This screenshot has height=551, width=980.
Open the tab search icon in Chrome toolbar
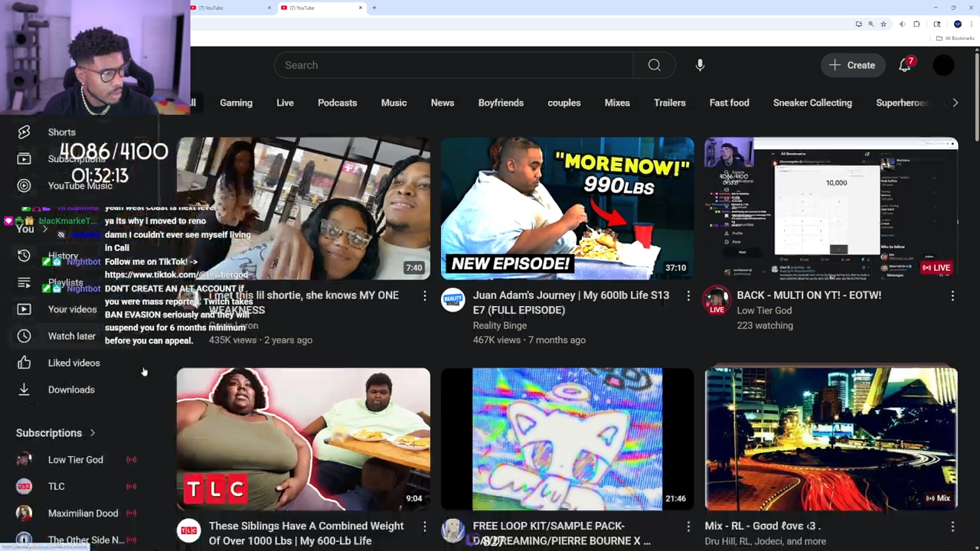pyautogui.click(x=937, y=24)
